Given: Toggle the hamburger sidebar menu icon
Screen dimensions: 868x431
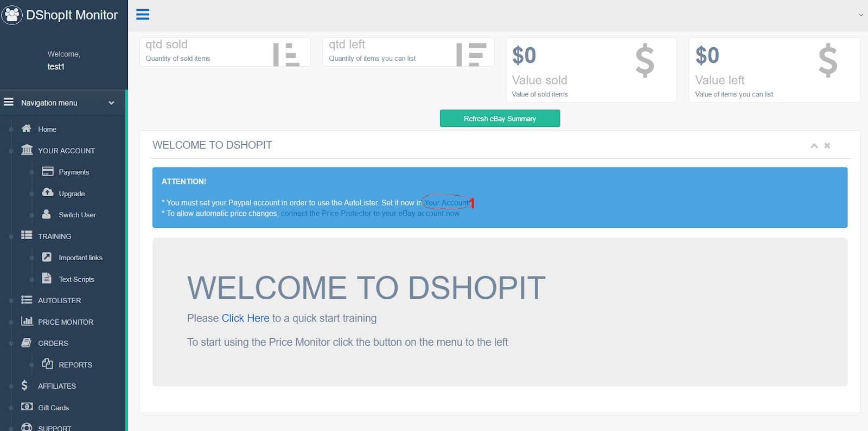Looking at the screenshot, I should tap(143, 15).
